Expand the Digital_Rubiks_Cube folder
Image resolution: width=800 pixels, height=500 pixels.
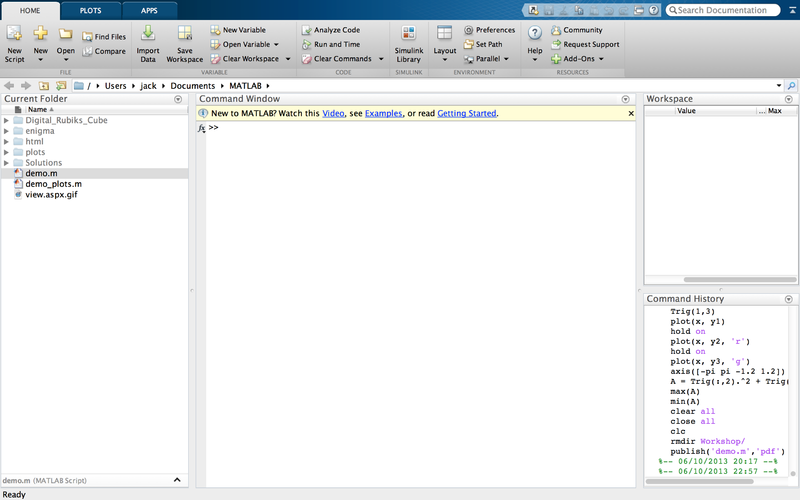pos(6,120)
